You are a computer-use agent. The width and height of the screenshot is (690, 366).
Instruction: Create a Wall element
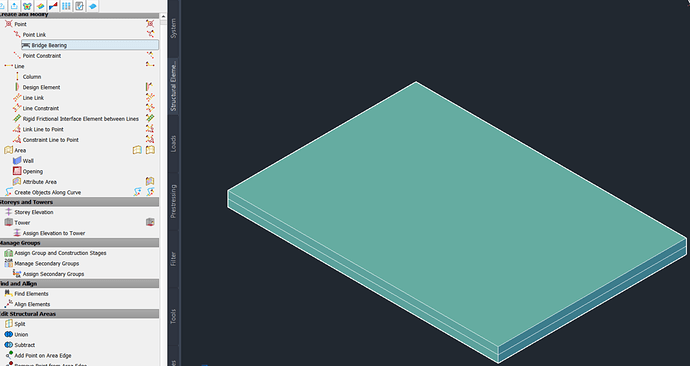point(28,161)
